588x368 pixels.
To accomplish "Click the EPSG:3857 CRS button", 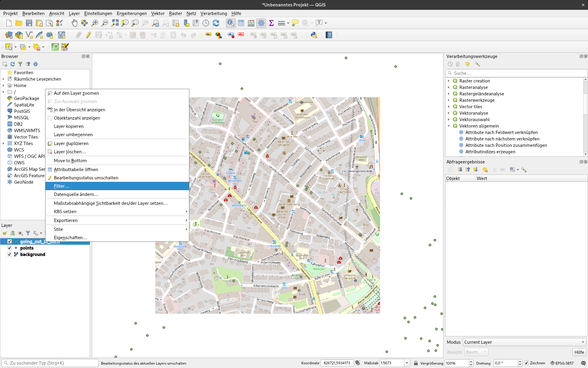I will [562, 363].
